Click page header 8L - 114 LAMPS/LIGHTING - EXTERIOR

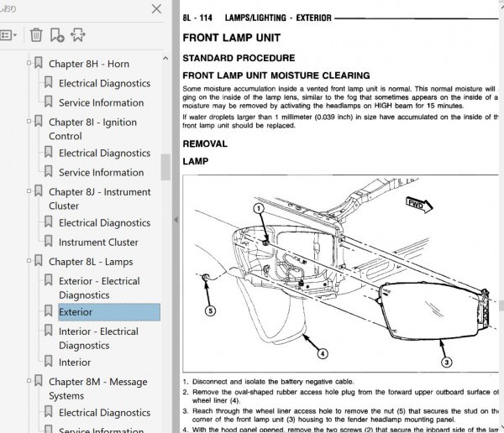(257, 18)
